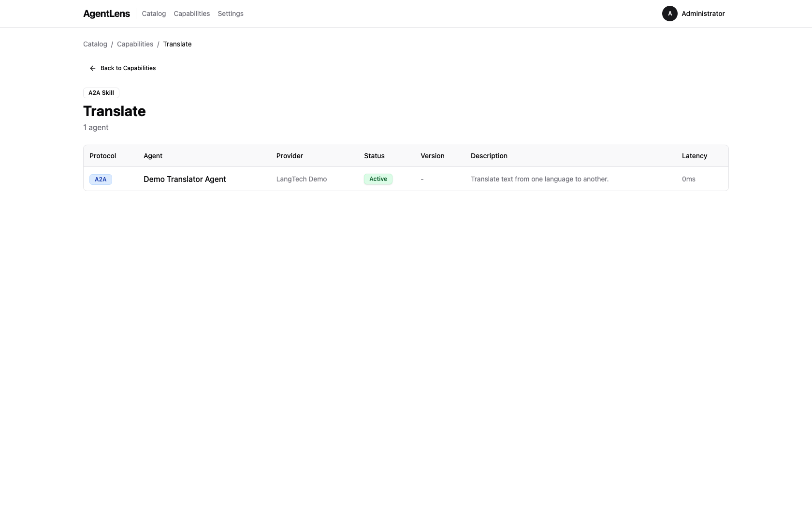Click the Translate breadcrumb item
This screenshot has width=812, height=508.
[177, 44]
